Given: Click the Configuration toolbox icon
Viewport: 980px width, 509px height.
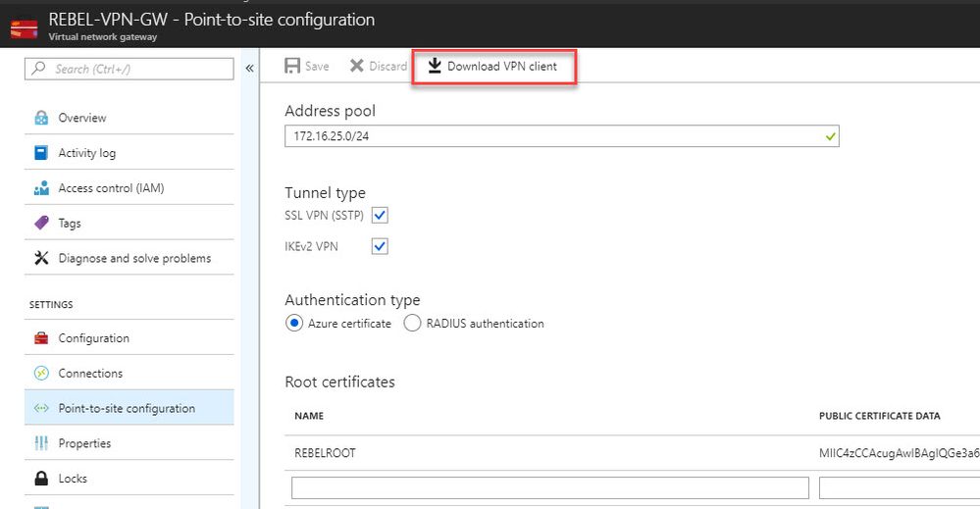Looking at the screenshot, I should [x=41, y=338].
